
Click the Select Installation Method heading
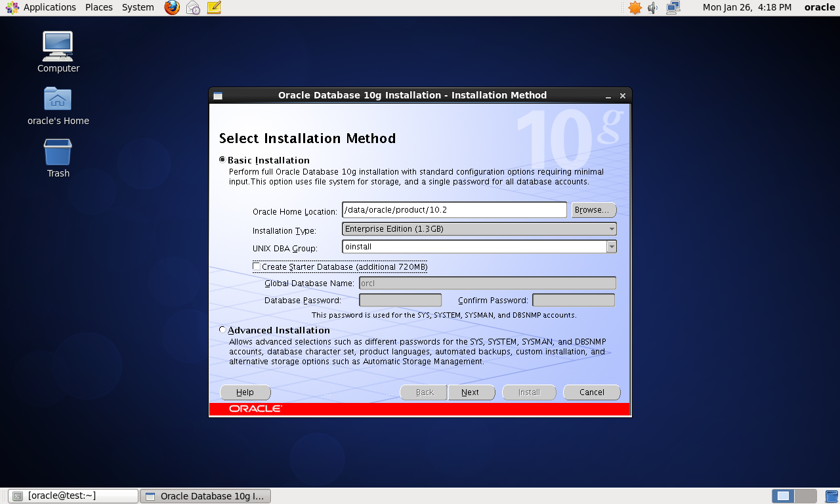[x=307, y=138]
